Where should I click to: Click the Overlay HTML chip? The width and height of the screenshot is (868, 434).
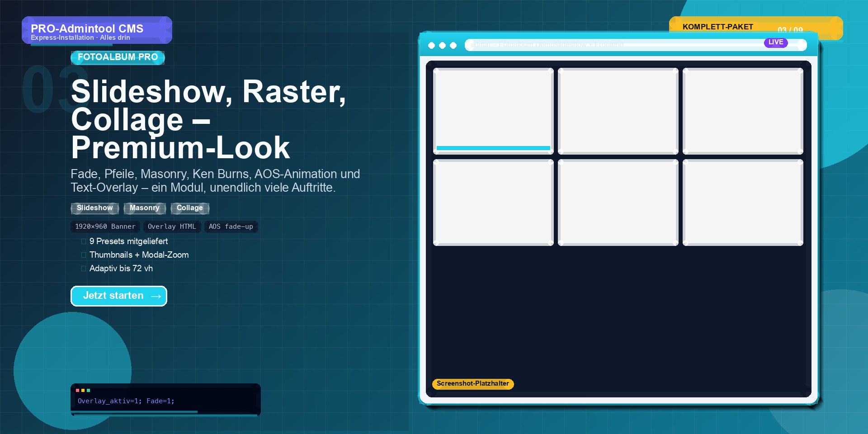172,226
